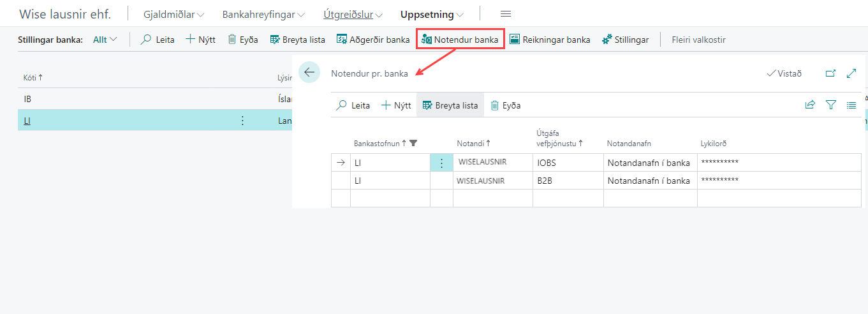Click the Notendur banka button
Image resolution: width=868 pixels, height=314 pixels.
pyautogui.click(x=460, y=40)
